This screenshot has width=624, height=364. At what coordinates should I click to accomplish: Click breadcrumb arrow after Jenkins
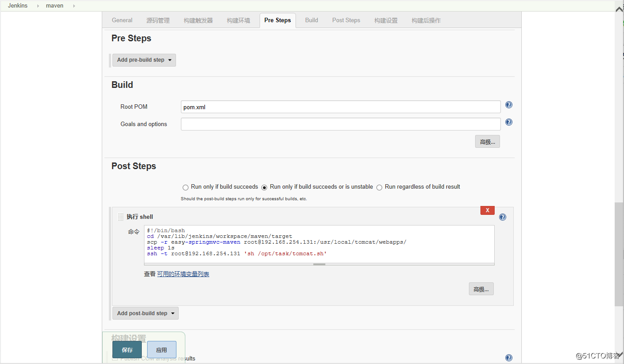coord(37,6)
